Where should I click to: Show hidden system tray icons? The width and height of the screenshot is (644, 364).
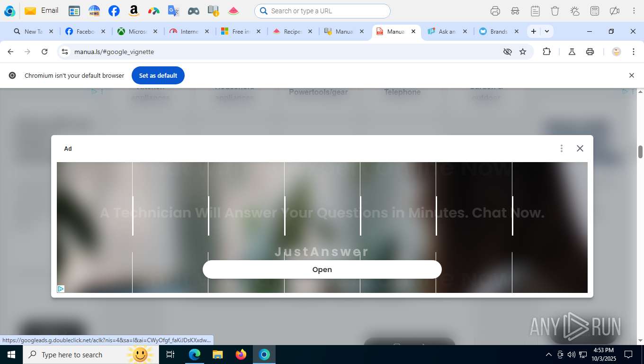point(549,355)
